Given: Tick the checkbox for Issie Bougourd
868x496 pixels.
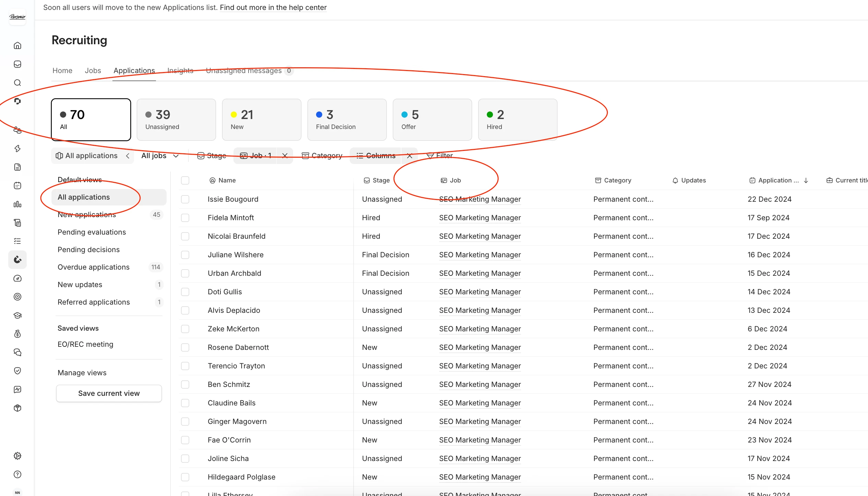Looking at the screenshot, I should tap(185, 199).
